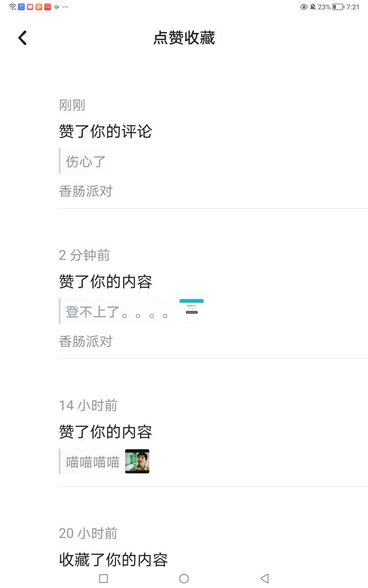Tap the 点赞收藏 page title
368x588 pixels.
click(184, 38)
